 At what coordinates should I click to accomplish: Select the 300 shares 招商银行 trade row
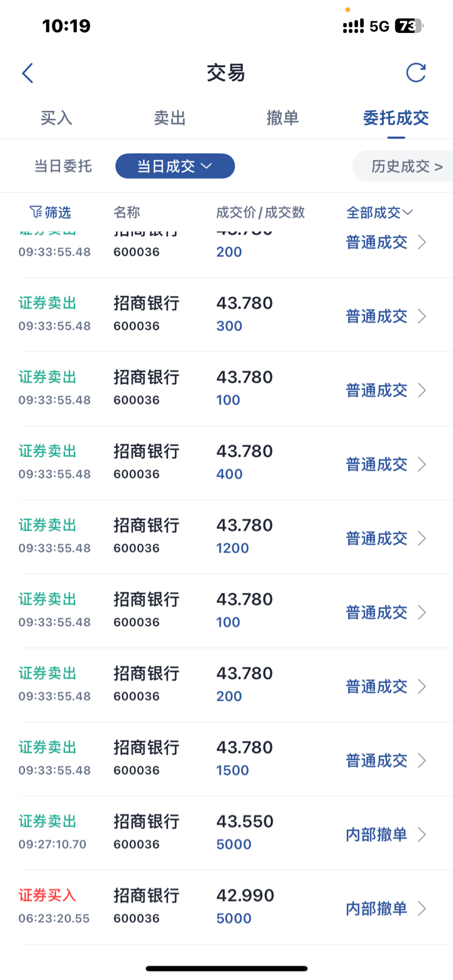[226, 315]
